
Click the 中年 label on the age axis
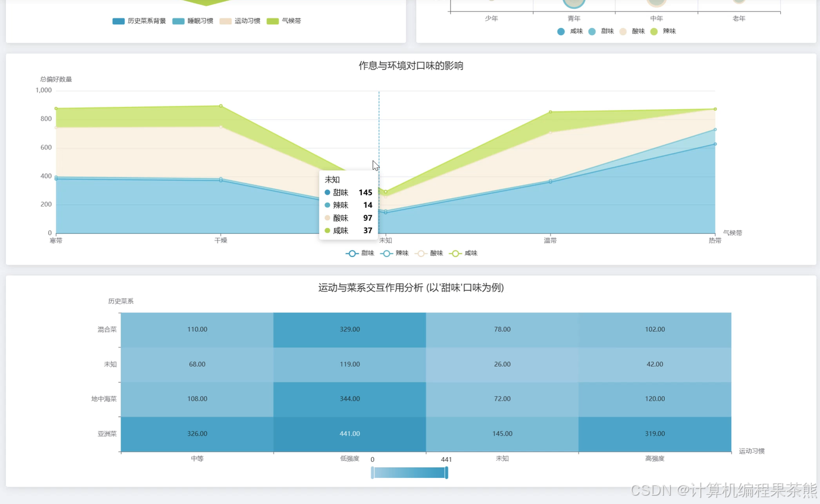pos(657,19)
